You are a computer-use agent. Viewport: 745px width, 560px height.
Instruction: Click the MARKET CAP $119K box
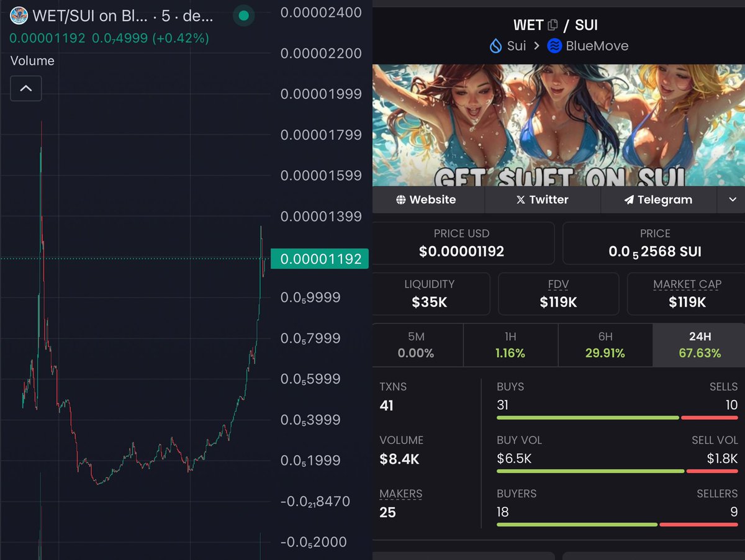coord(687,294)
